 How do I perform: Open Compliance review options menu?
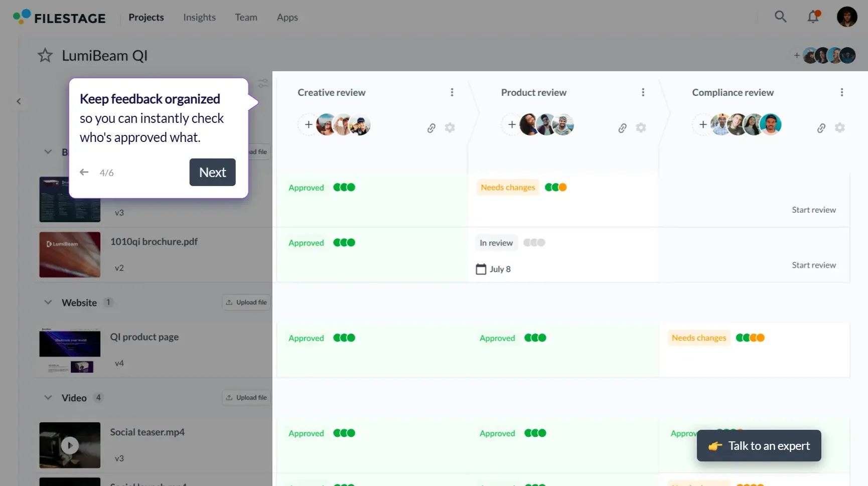842,92
